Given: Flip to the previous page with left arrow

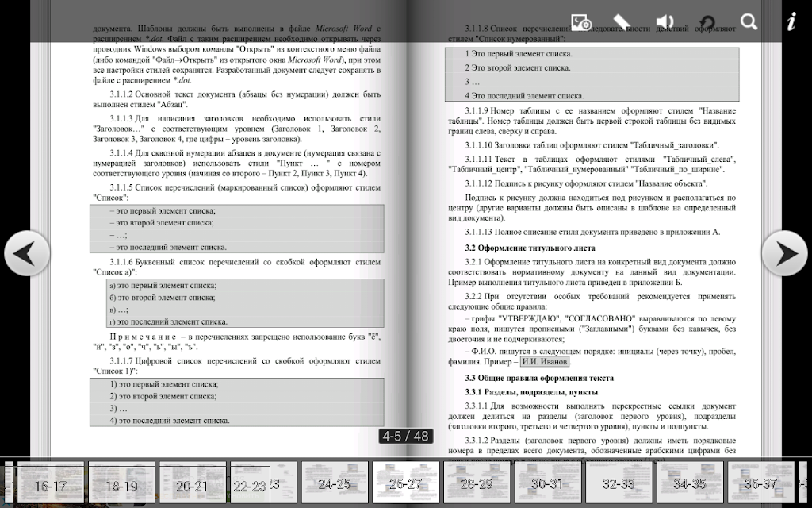Looking at the screenshot, I should [x=27, y=253].
